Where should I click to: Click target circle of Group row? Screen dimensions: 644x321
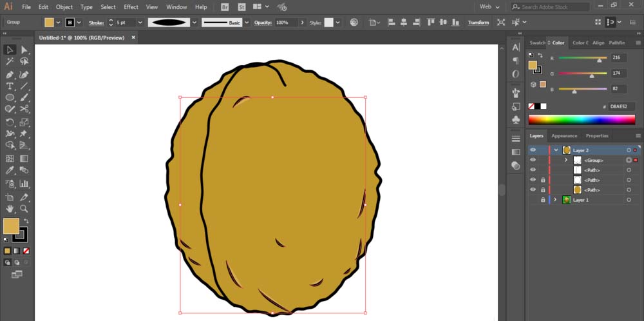point(629,160)
